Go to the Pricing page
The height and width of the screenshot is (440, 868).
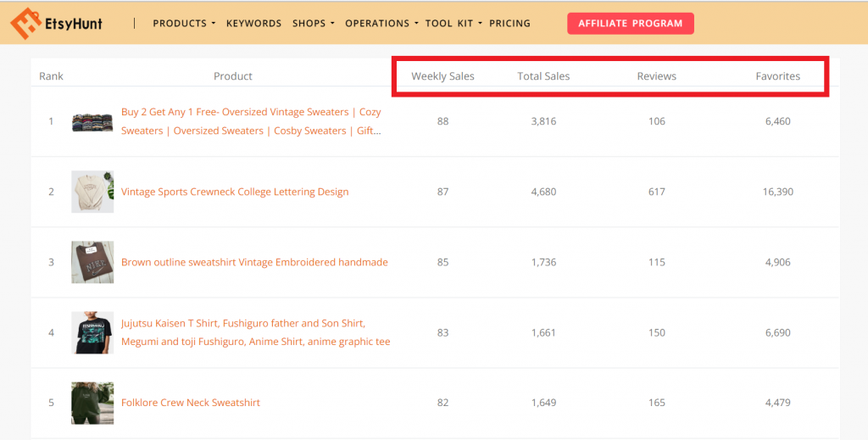coord(509,24)
